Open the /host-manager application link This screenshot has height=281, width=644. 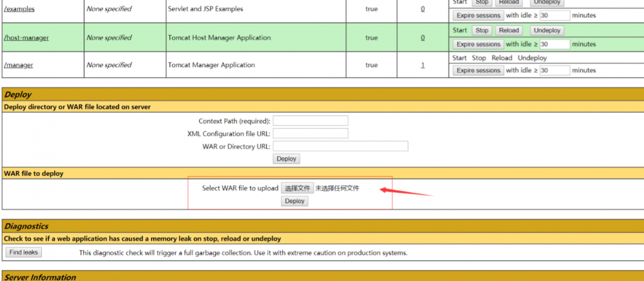(x=26, y=37)
